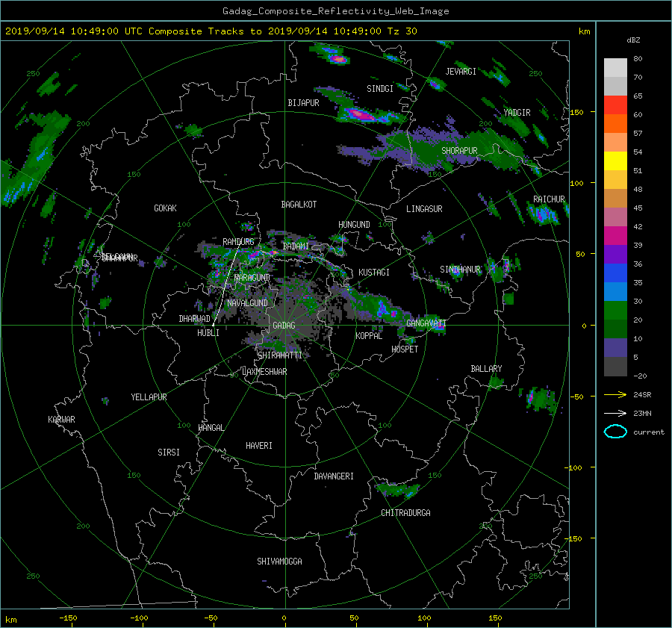Click the BIJAPUR city label

(x=303, y=103)
